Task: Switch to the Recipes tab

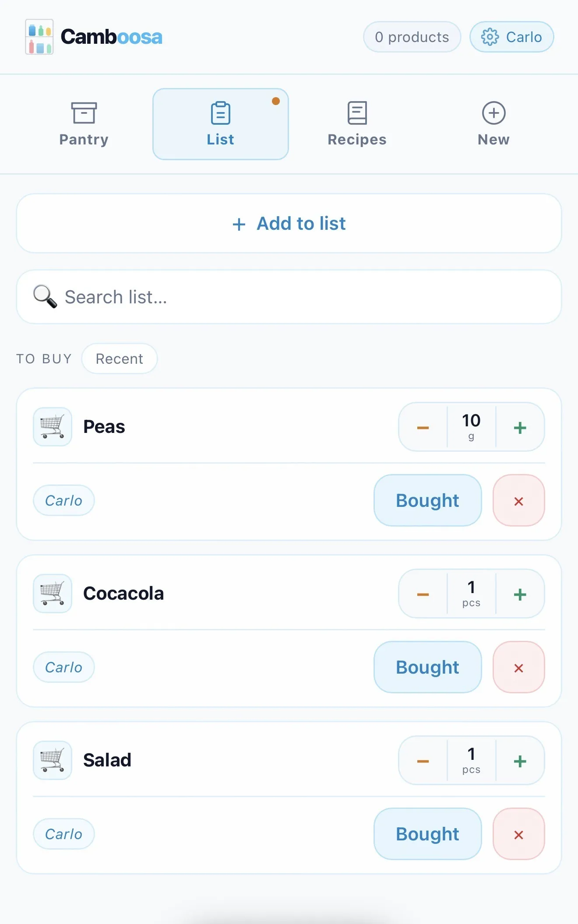Action: click(x=357, y=124)
